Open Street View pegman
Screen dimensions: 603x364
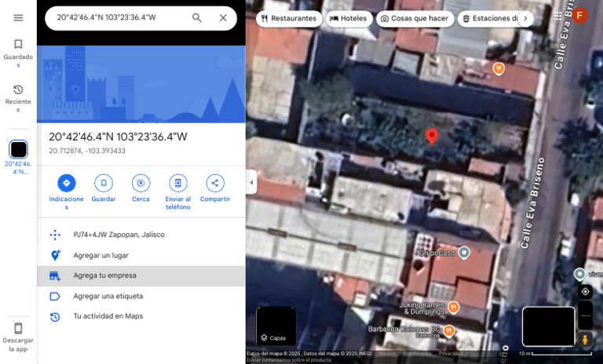[585, 340]
